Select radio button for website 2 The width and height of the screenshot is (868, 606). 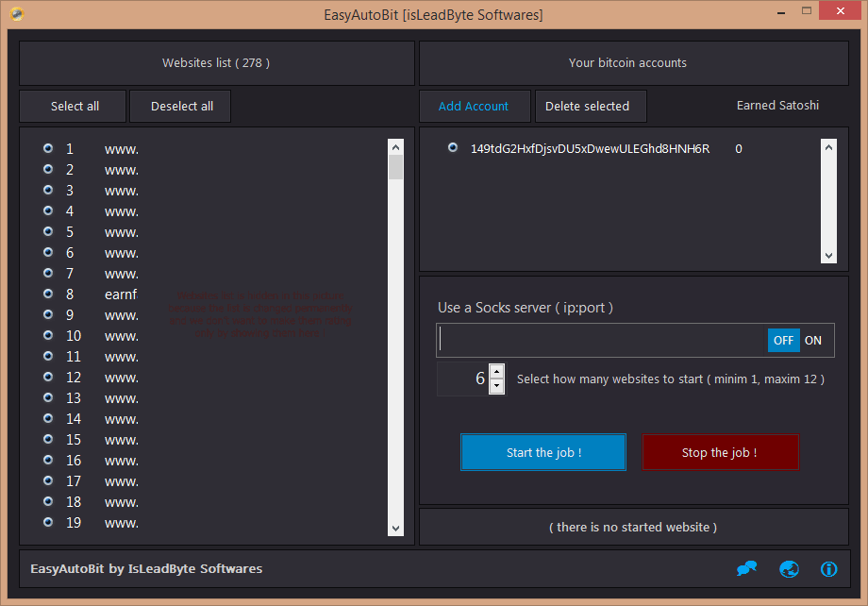[48, 169]
